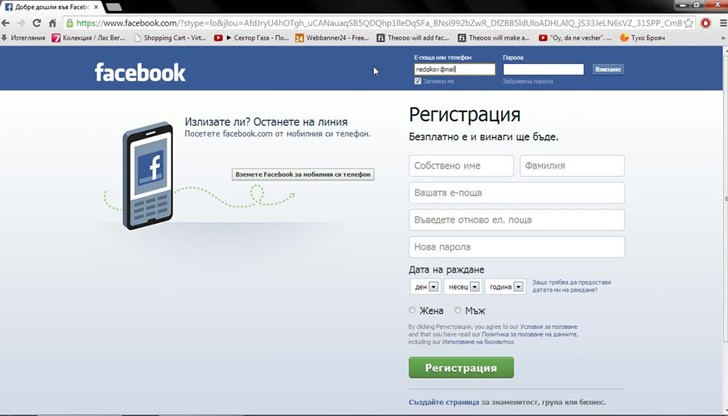Screen dimensions: 728x416
Task: Click the 'Влизане' login button
Action: tap(607, 70)
